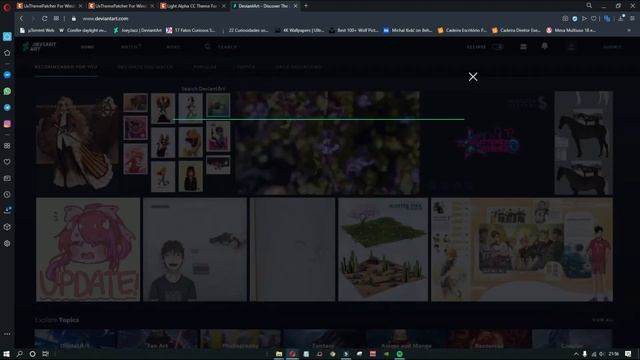Open Personal News in Opera sidebar
This screenshot has height=360, width=640.
tap(7, 178)
